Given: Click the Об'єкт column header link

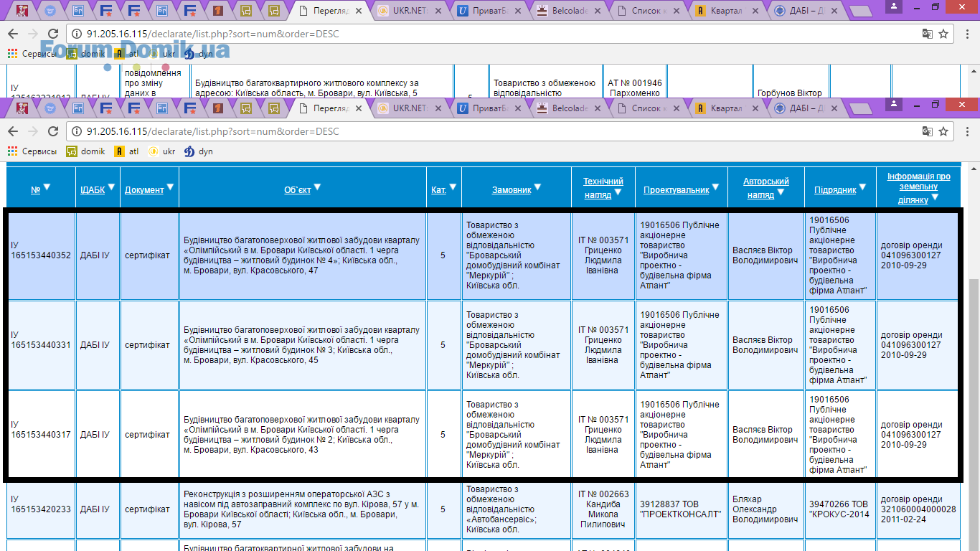Looking at the screenshot, I should pyautogui.click(x=298, y=190).
